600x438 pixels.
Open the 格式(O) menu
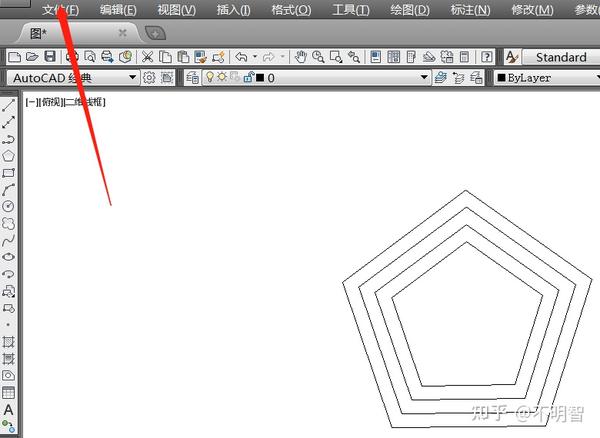(x=291, y=10)
